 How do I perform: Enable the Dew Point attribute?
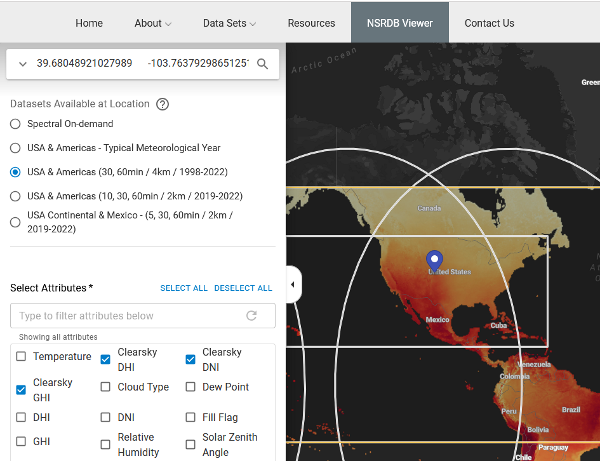tap(190, 387)
